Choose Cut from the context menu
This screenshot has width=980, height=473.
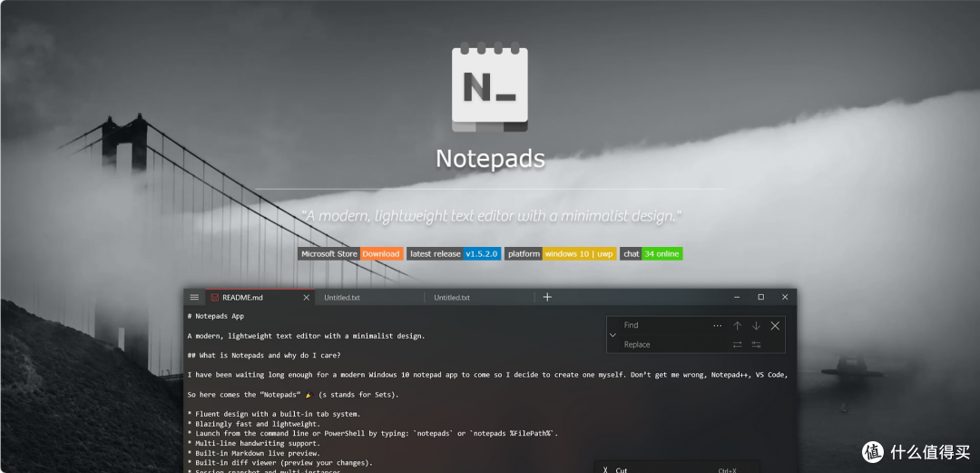click(677, 470)
